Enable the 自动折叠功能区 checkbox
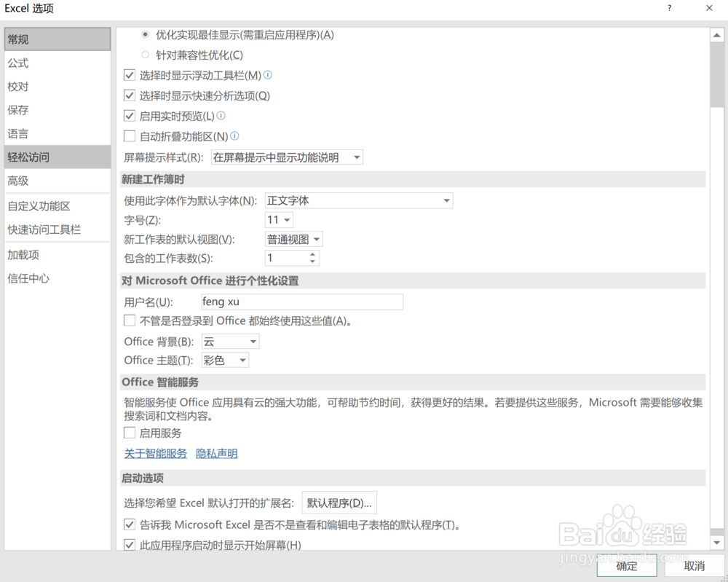Screen dimensions: 728x582 [129, 135]
